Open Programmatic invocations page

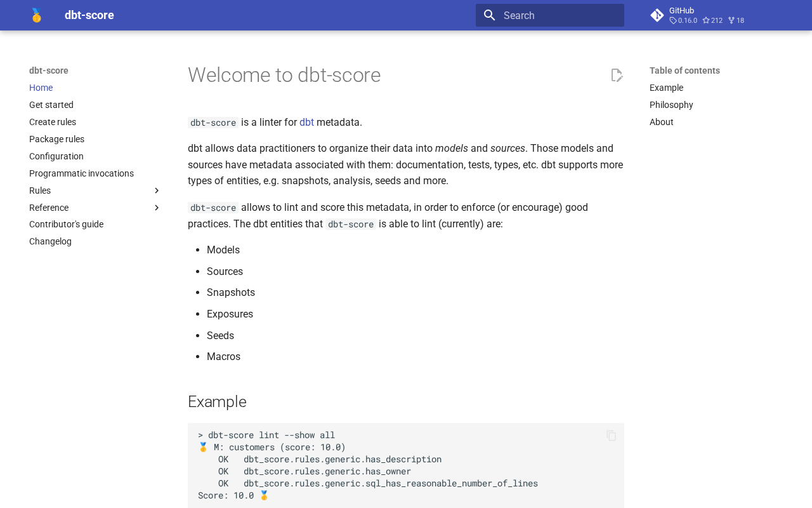coord(81,173)
